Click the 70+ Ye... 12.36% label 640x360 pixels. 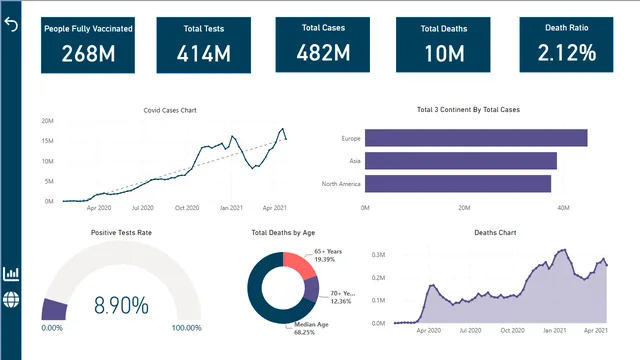[342, 297]
